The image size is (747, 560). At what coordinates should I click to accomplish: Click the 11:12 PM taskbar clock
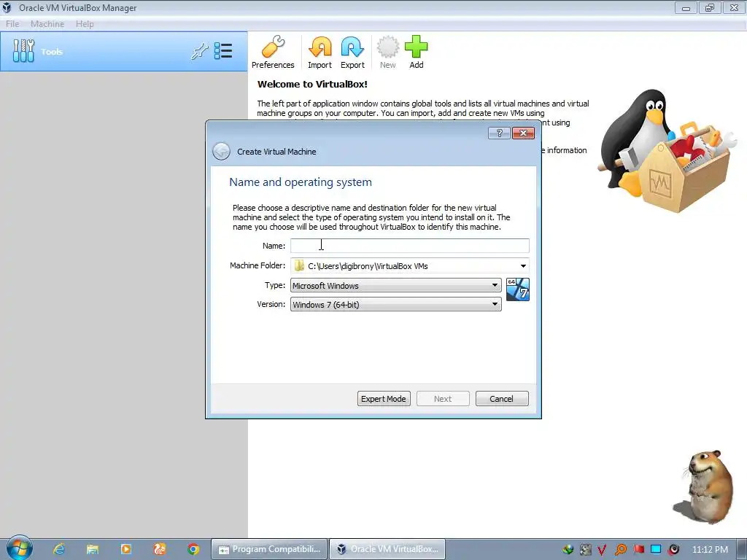click(x=710, y=549)
